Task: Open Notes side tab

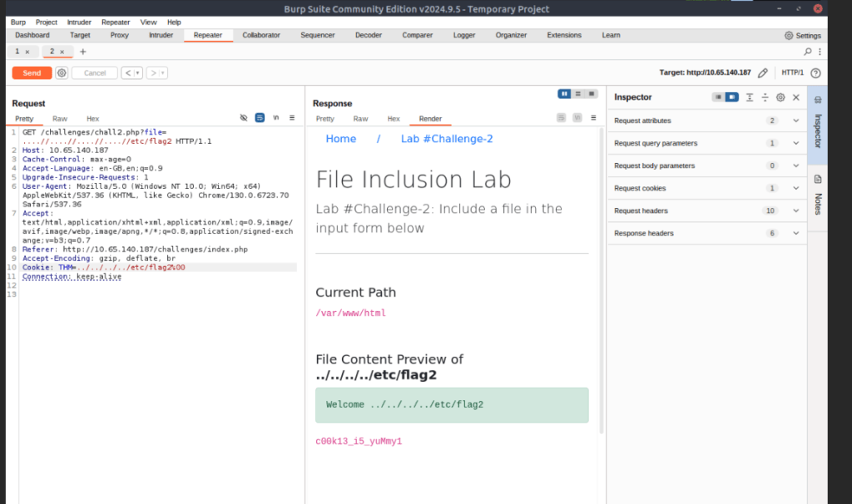Action: pyautogui.click(x=818, y=196)
